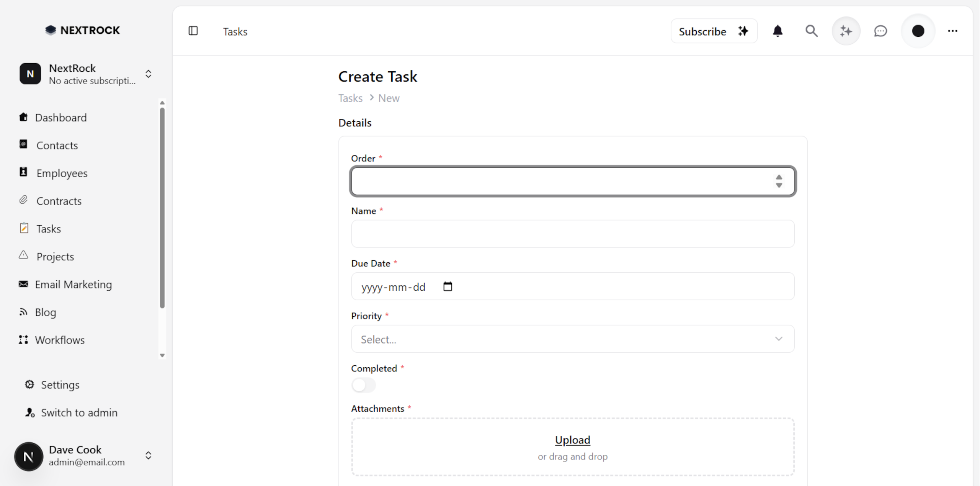Expand the NextRock workspace switcher
This screenshot has height=486, width=980.
point(148,74)
